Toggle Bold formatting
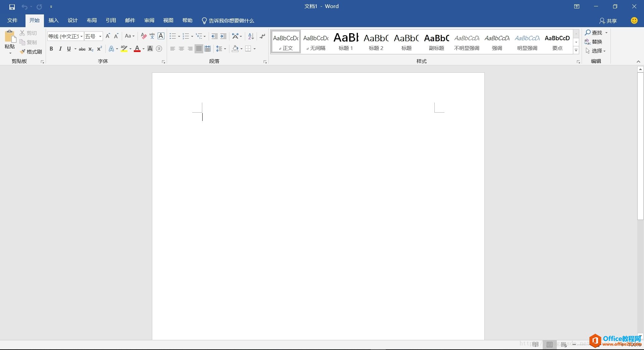This screenshot has width=644, height=350. pyautogui.click(x=51, y=49)
